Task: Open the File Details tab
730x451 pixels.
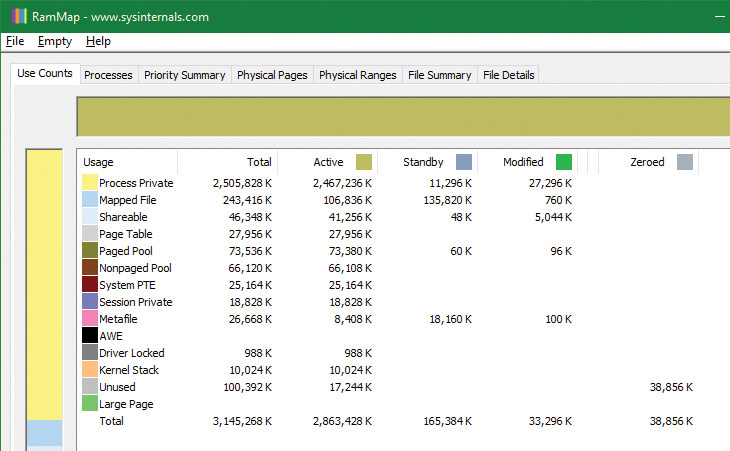Action: (508, 75)
